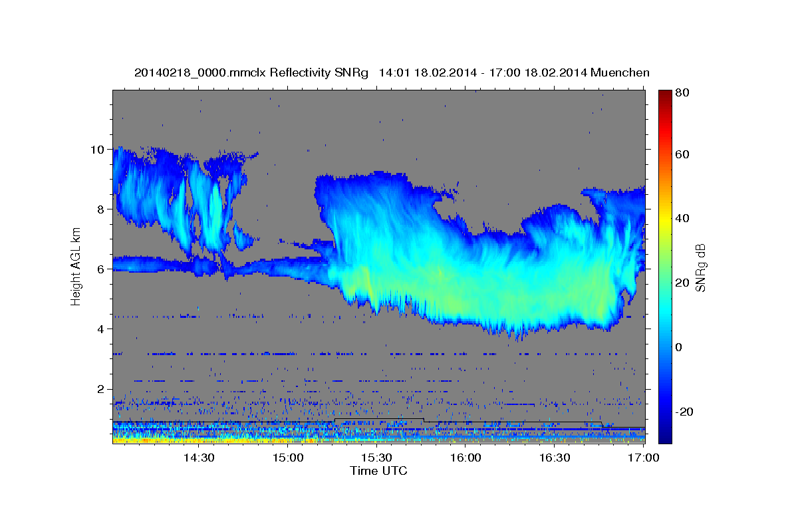Click the height tick label 6
The image size is (798, 532).
(x=102, y=269)
